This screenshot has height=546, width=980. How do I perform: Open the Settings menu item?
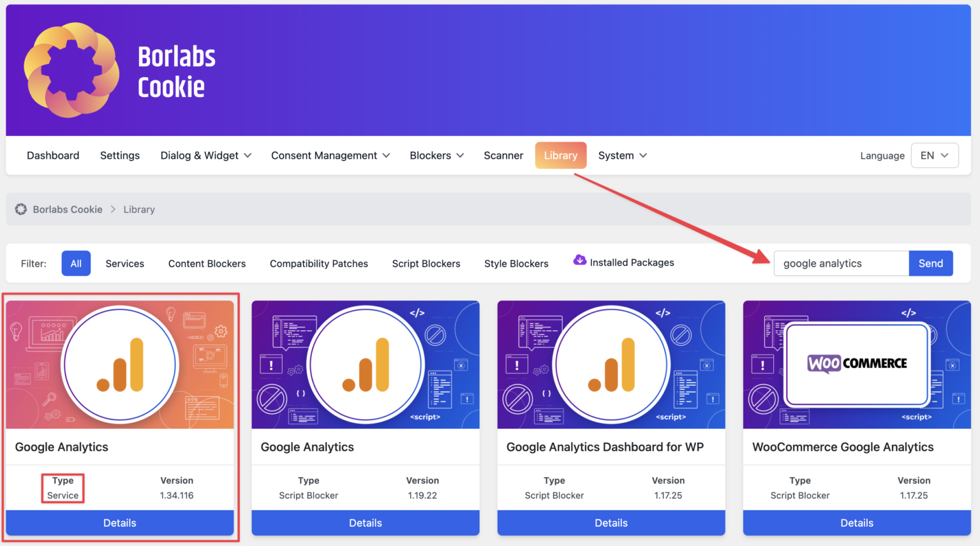pos(120,156)
